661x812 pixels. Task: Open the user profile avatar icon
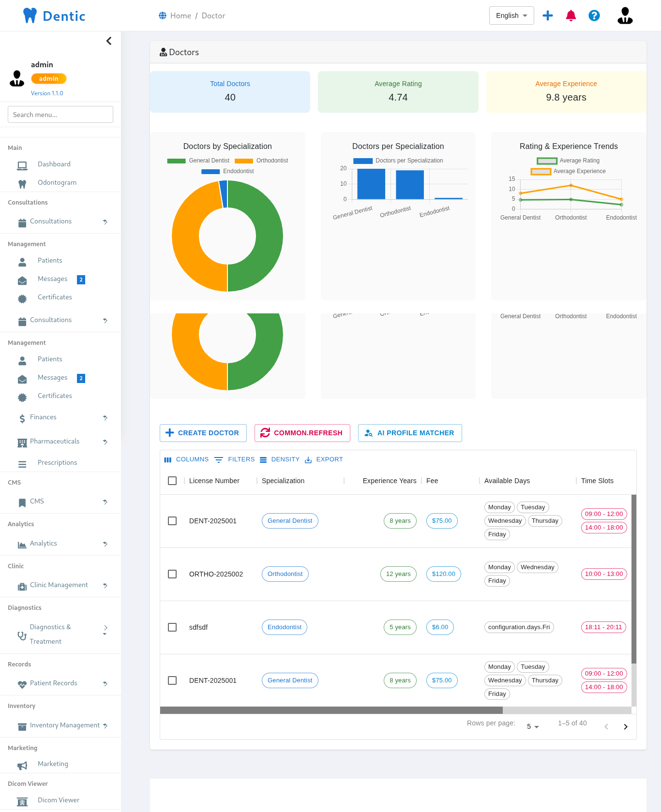pos(625,15)
